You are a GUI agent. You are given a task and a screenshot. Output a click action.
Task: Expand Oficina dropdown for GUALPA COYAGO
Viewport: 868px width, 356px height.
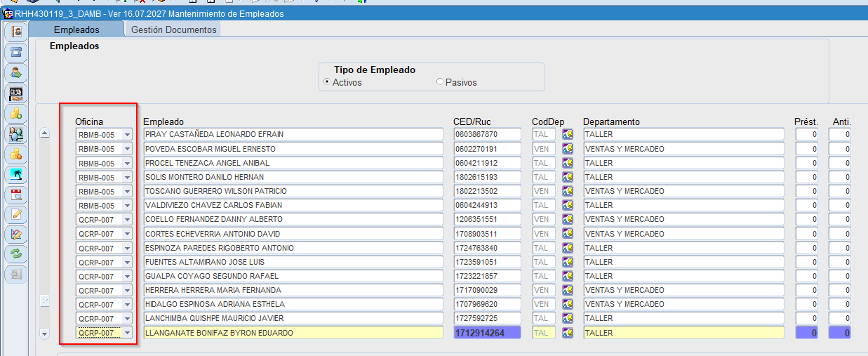point(127,276)
